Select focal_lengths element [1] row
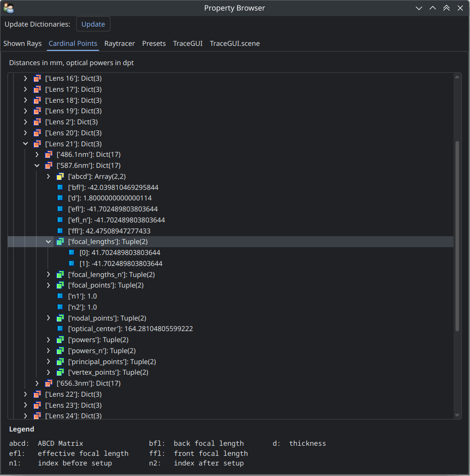470x476 pixels. 231,264
